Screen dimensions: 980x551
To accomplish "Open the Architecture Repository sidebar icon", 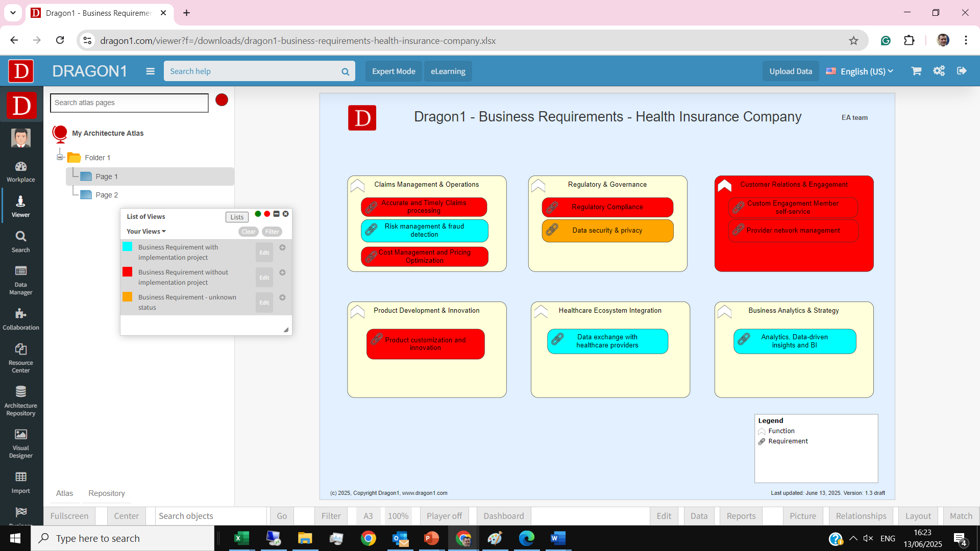I will [x=21, y=401].
